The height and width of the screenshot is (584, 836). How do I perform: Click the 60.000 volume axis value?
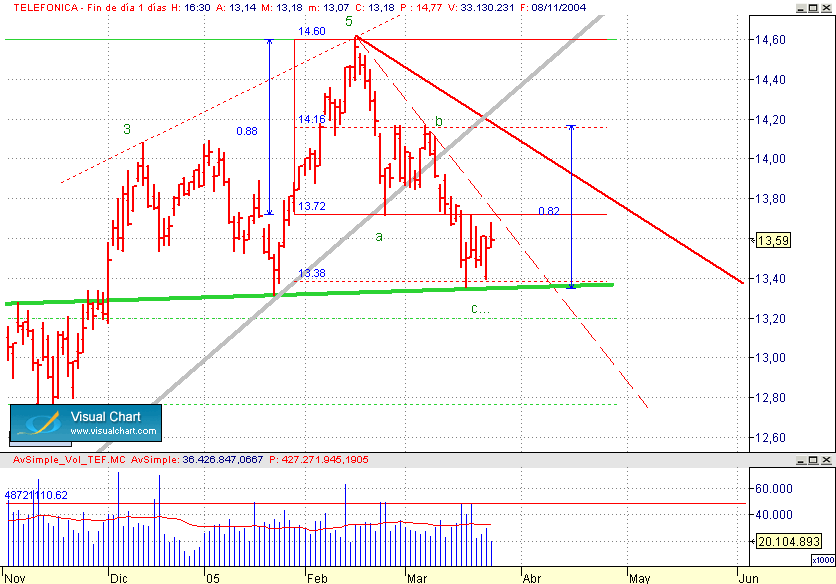(774, 489)
